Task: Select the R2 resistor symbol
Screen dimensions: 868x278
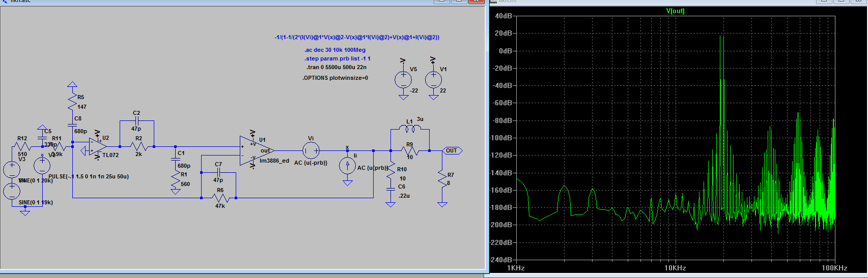Action: 138,146
